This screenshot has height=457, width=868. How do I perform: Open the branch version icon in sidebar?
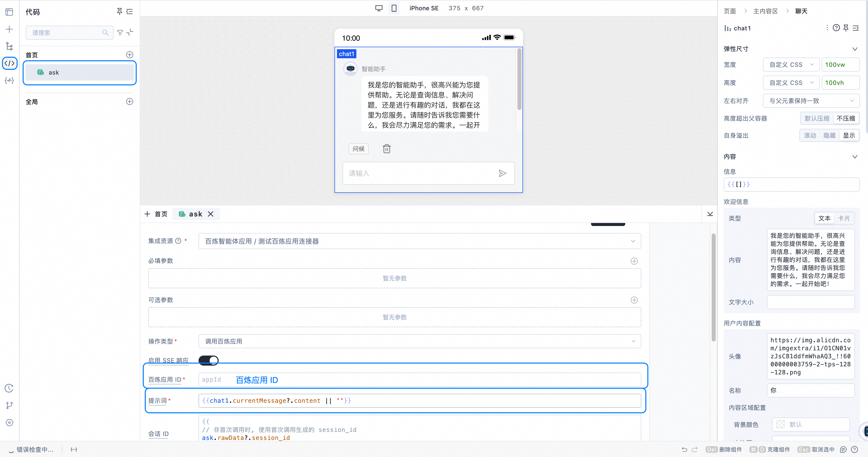tap(10, 405)
